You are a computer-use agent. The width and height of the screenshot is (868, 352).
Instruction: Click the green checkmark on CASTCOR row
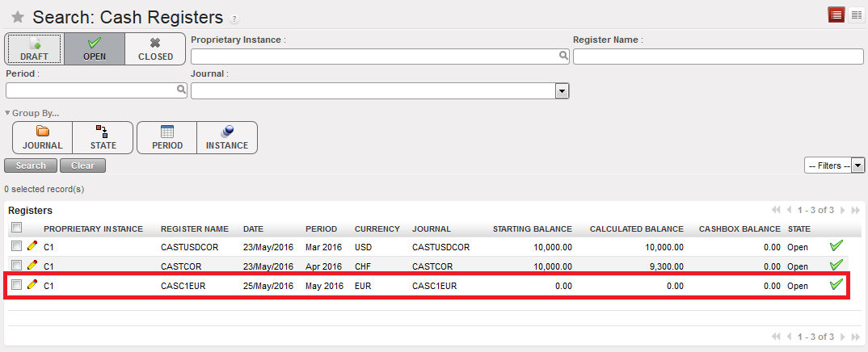coord(836,265)
